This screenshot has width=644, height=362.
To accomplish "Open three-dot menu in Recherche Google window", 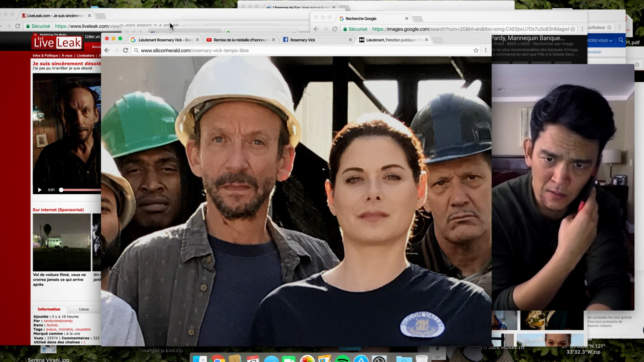I will point(582,29).
